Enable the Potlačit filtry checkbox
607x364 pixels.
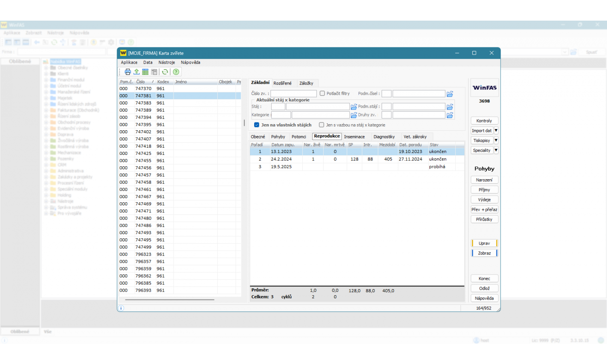point(323,93)
